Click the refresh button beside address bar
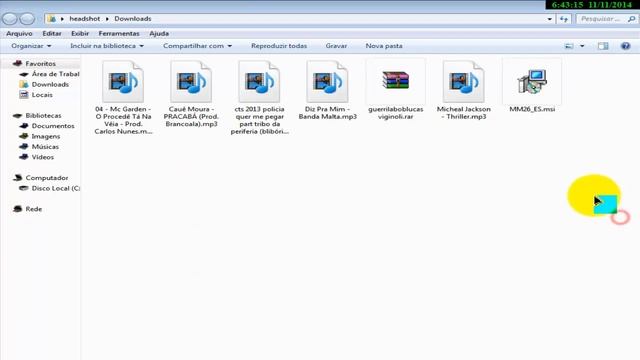The height and width of the screenshot is (360, 640). coord(564,19)
